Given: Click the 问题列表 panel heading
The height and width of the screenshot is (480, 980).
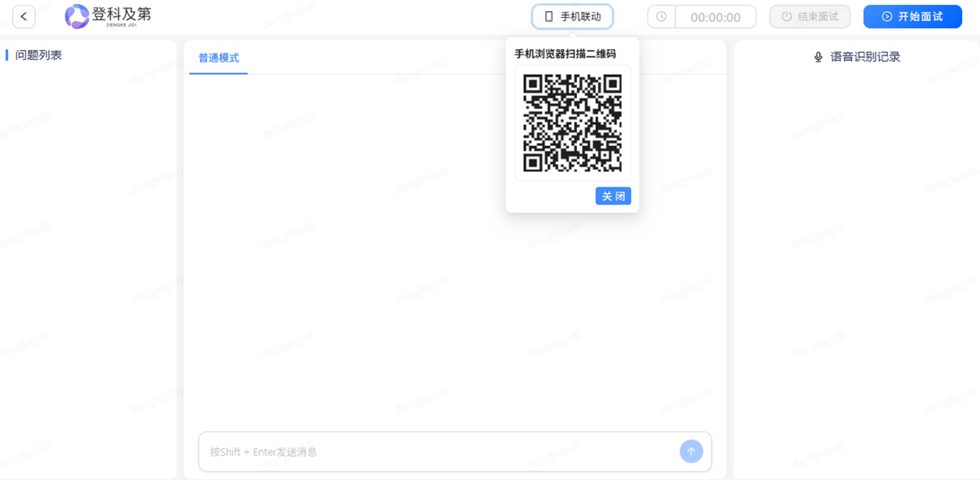Looking at the screenshot, I should 38,55.
